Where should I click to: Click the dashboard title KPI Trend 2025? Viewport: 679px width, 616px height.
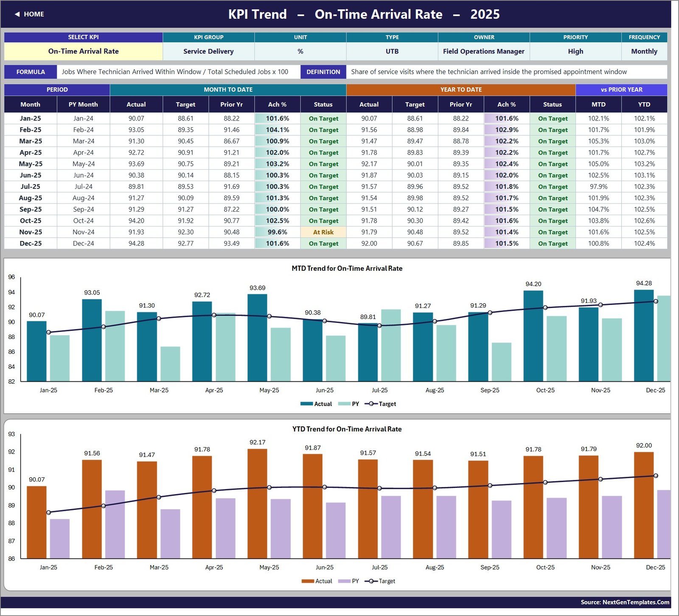364,14
